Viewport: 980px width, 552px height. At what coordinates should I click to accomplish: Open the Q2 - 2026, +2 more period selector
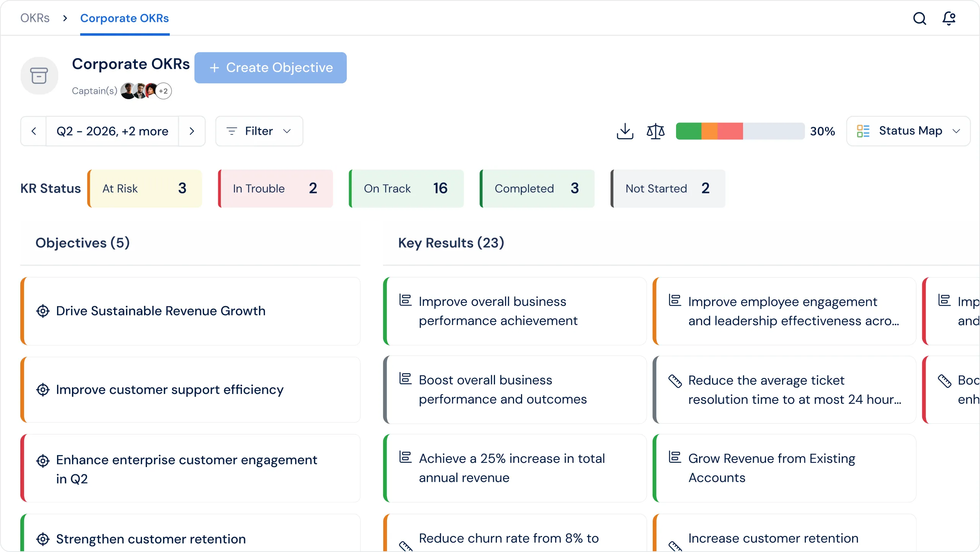point(112,131)
